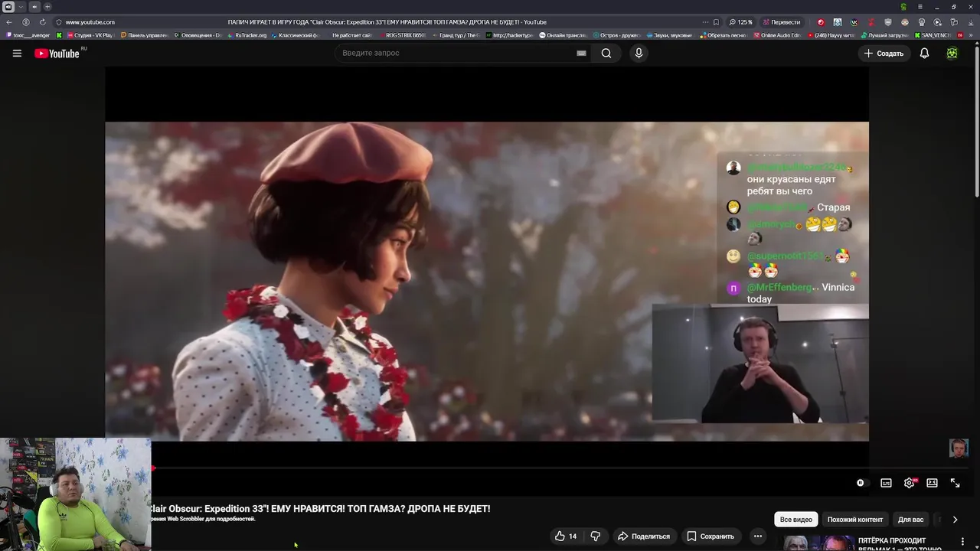Open the YouTube hamburger guide menu

pyautogui.click(x=17, y=53)
